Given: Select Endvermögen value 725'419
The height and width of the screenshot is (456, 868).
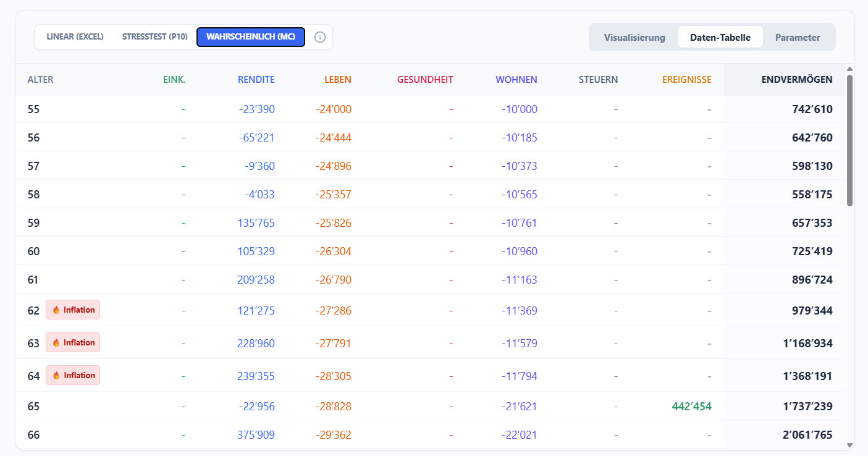Looking at the screenshot, I should coord(812,251).
